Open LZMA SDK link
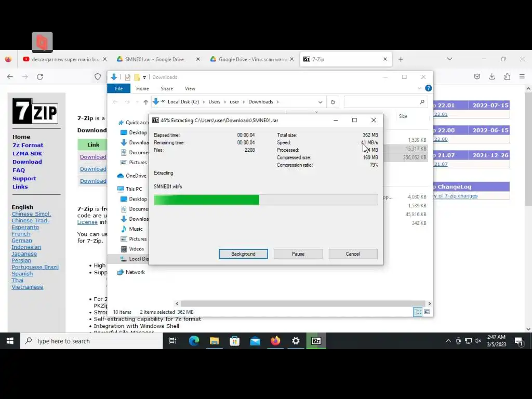The width and height of the screenshot is (532, 399). coord(28,154)
